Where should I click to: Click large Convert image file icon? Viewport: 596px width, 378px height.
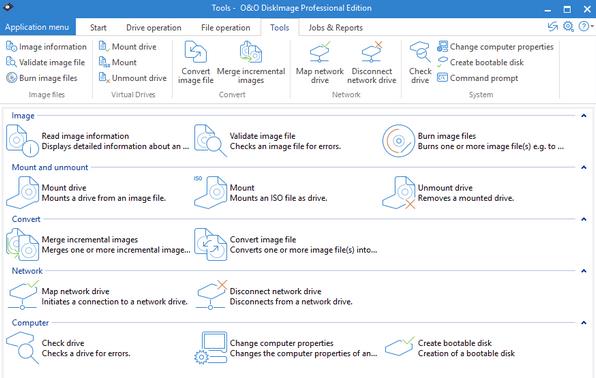pos(210,245)
